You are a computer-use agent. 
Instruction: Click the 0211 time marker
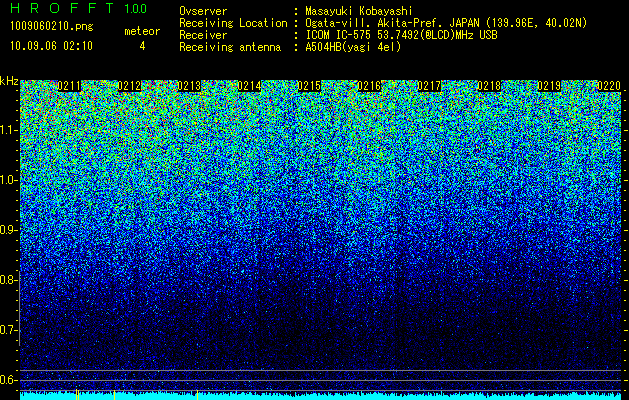pyautogui.click(x=69, y=86)
